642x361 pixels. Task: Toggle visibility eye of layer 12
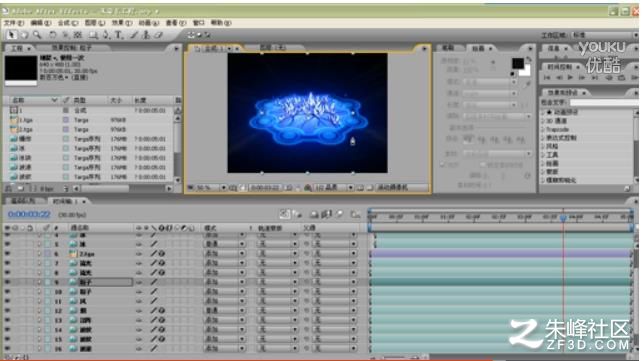pos(7,311)
